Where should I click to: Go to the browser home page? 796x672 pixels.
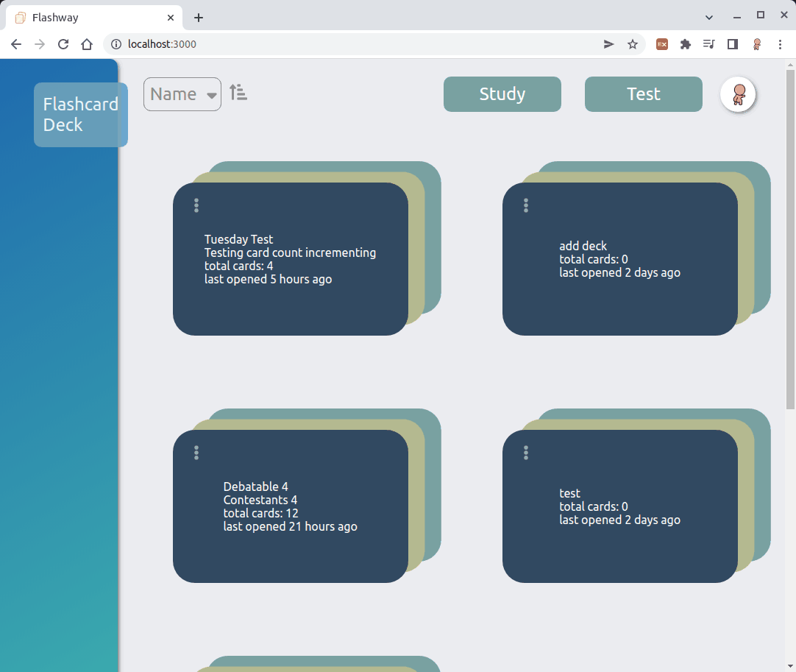[87, 44]
